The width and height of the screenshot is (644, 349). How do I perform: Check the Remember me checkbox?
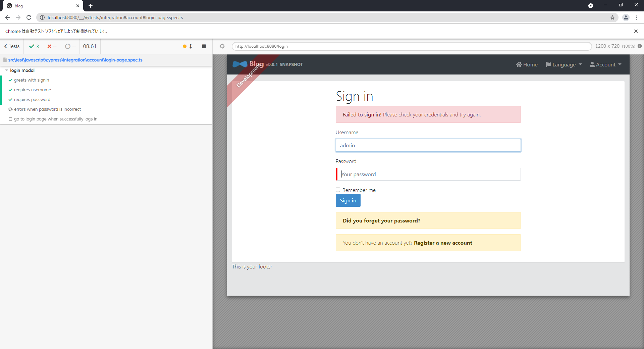tap(338, 190)
